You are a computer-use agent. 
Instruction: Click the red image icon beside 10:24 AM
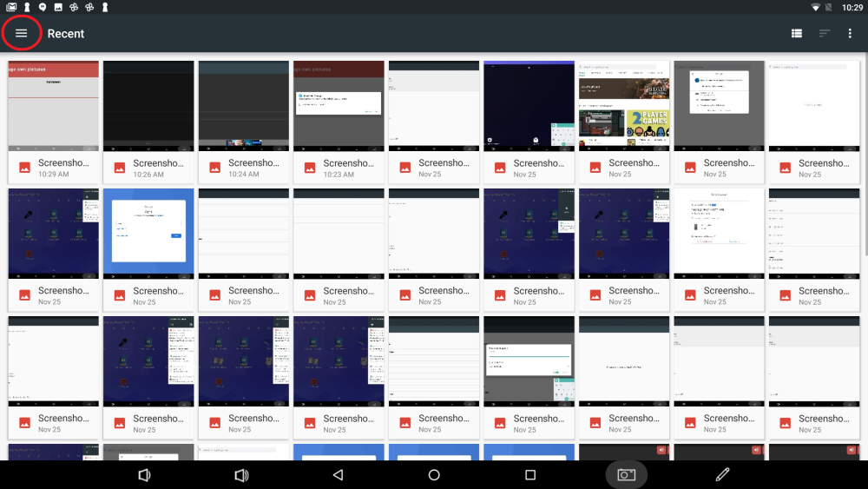[214, 168]
